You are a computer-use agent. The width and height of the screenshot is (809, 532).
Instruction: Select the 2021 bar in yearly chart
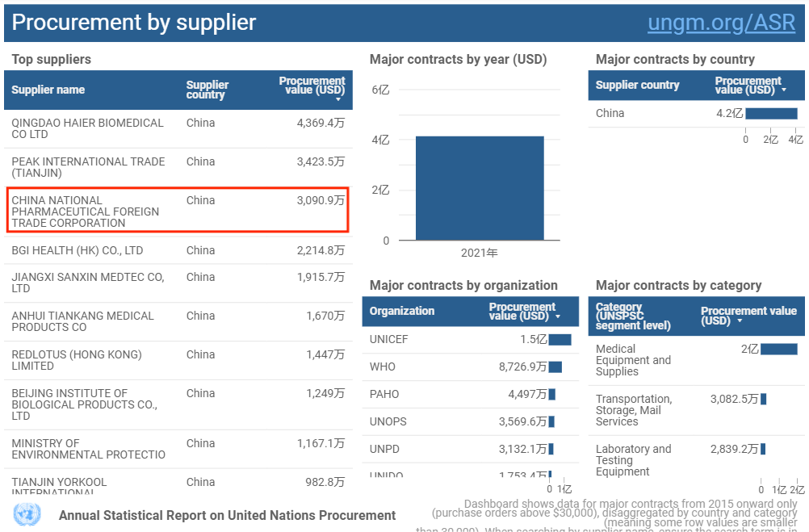(x=480, y=188)
